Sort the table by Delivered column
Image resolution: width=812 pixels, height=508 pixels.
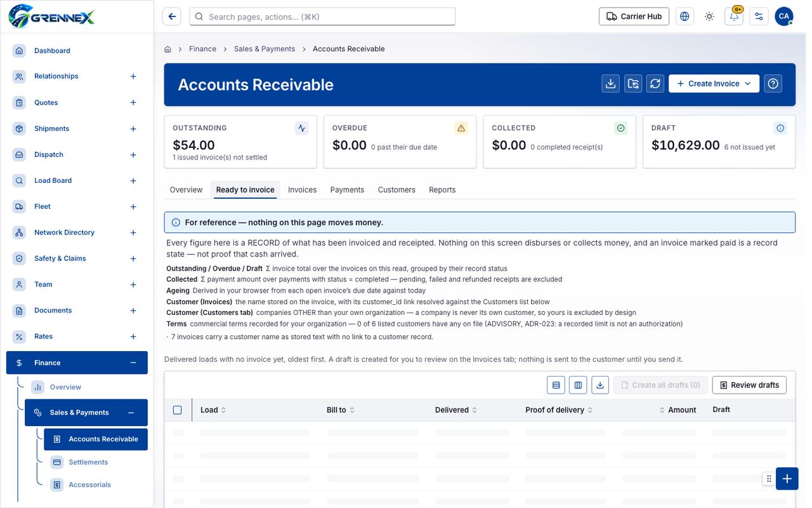click(456, 410)
